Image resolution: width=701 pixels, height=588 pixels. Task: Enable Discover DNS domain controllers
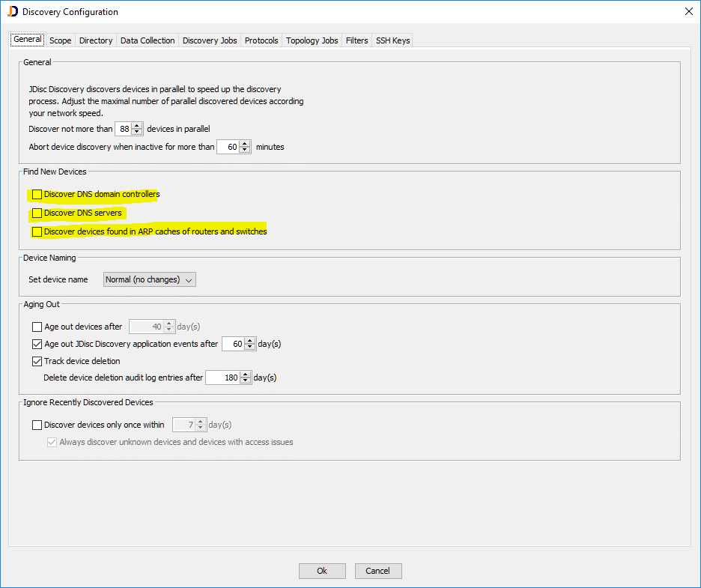[37, 195]
